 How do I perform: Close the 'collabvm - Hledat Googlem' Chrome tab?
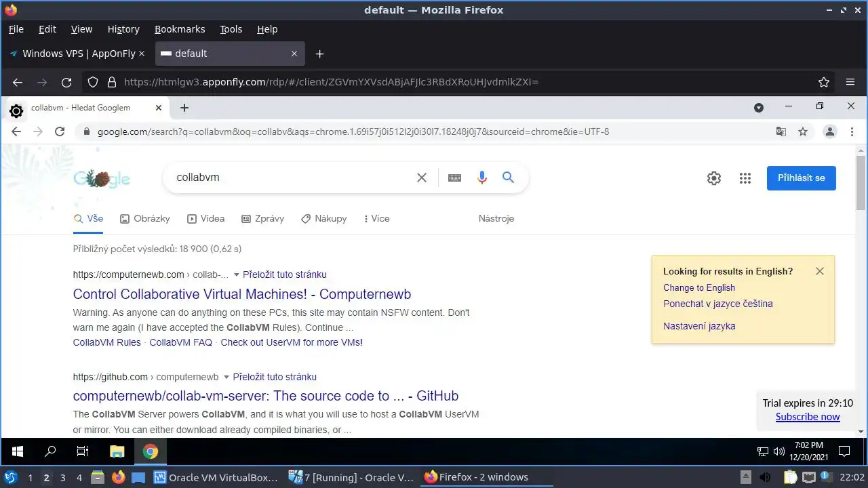tap(159, 108)
